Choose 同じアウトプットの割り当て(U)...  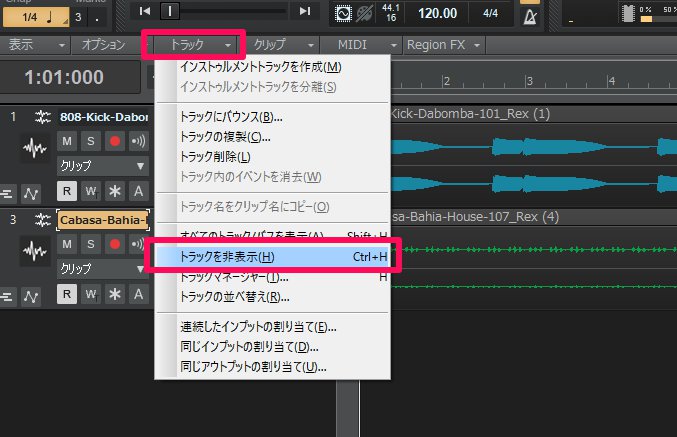[x=272, y=367]
